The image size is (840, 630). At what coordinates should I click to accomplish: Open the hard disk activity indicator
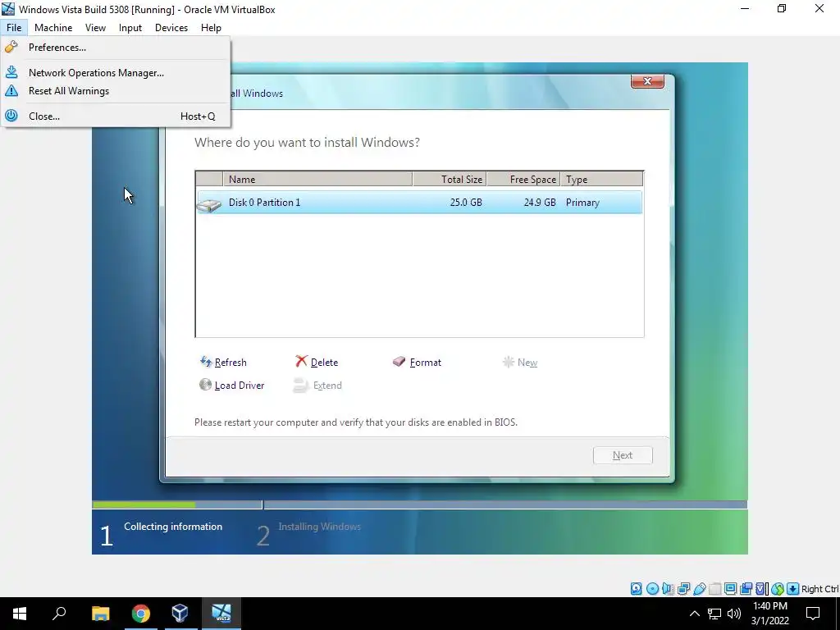tap(636, 589)
